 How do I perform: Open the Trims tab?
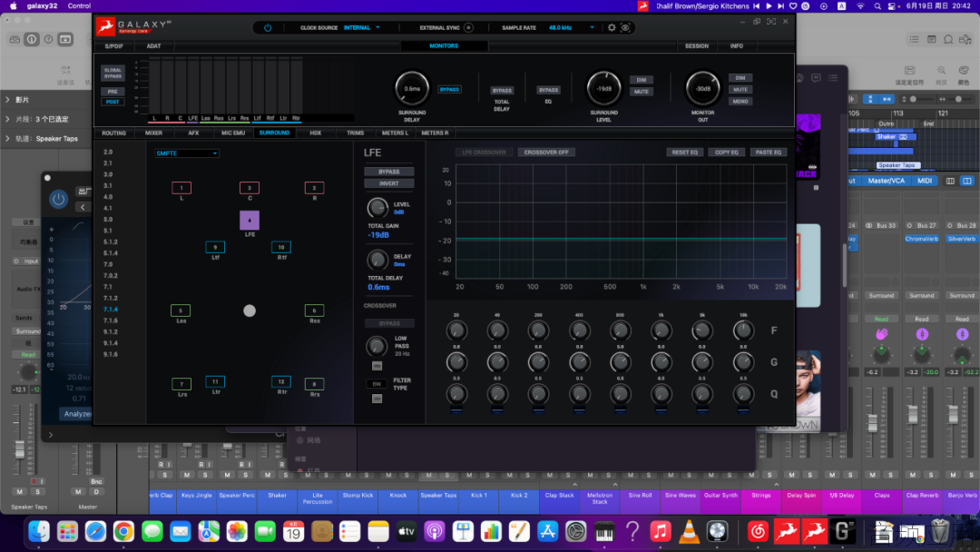(x=355, y=133)
